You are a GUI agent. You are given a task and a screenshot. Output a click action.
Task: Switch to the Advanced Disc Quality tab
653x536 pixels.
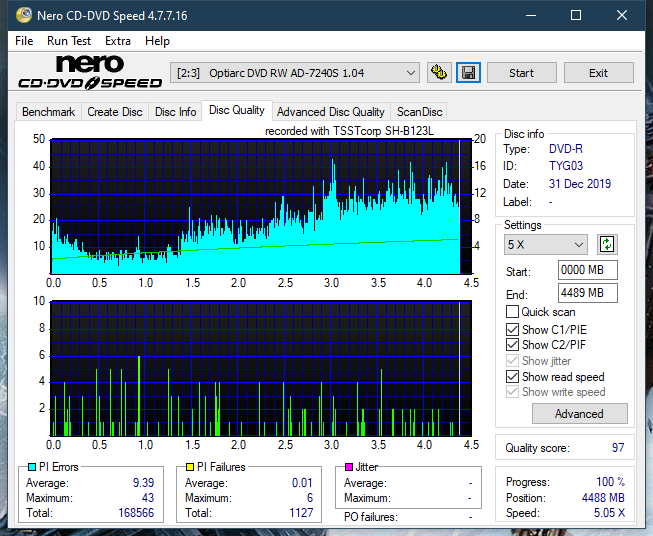331,112
